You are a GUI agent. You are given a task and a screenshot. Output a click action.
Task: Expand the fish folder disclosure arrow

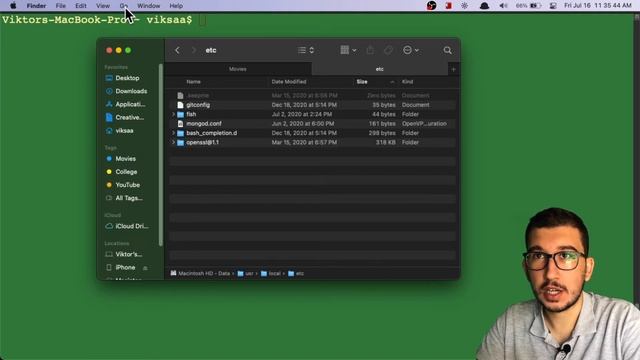173,114
